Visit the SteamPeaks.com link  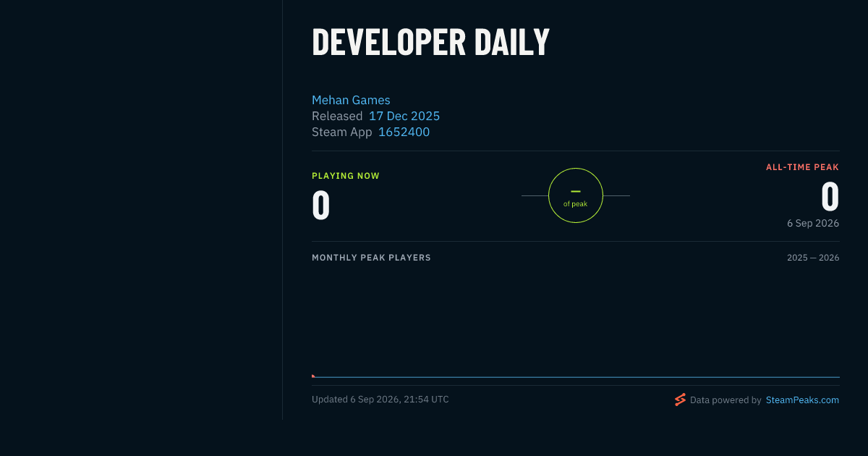pos(802,400)
